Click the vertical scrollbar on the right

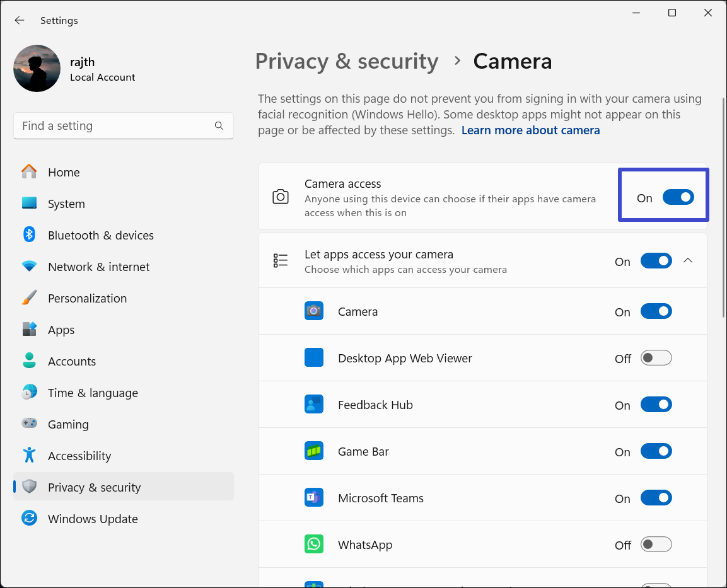coord(723,208)
